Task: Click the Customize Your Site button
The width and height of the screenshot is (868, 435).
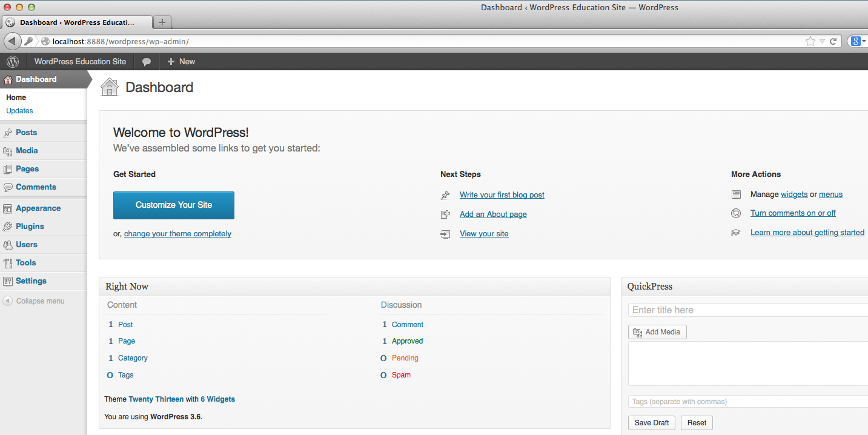Action: [x=174, y=205]
